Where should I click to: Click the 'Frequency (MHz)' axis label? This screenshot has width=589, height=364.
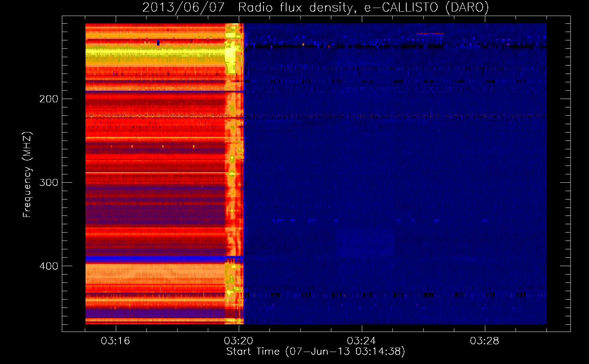point(27,175)
